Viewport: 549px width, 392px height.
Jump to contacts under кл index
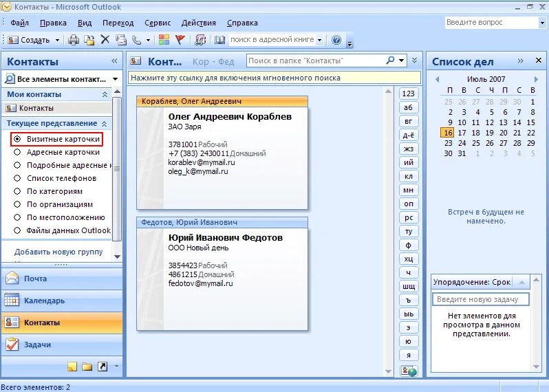(x=408, y=176)
